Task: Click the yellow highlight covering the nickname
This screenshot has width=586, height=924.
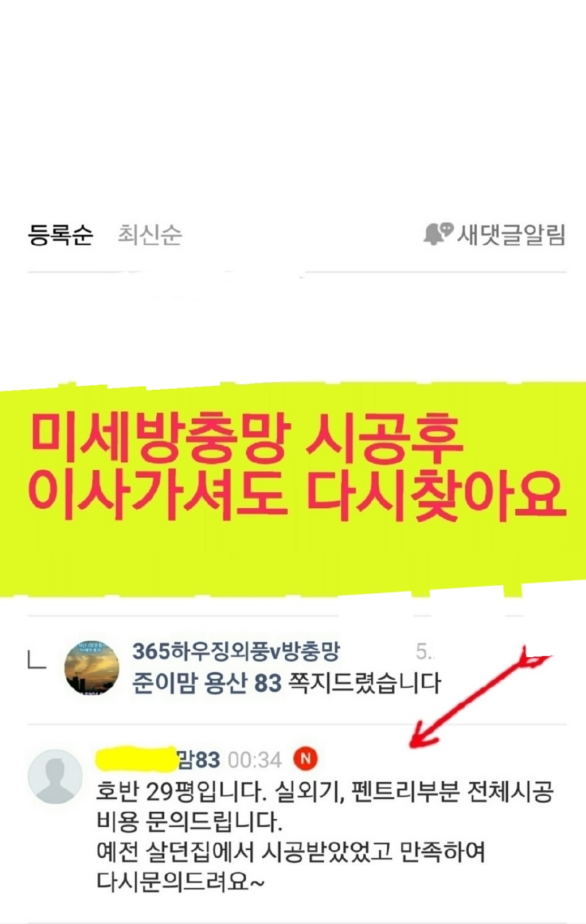Action: click(137, 760)
